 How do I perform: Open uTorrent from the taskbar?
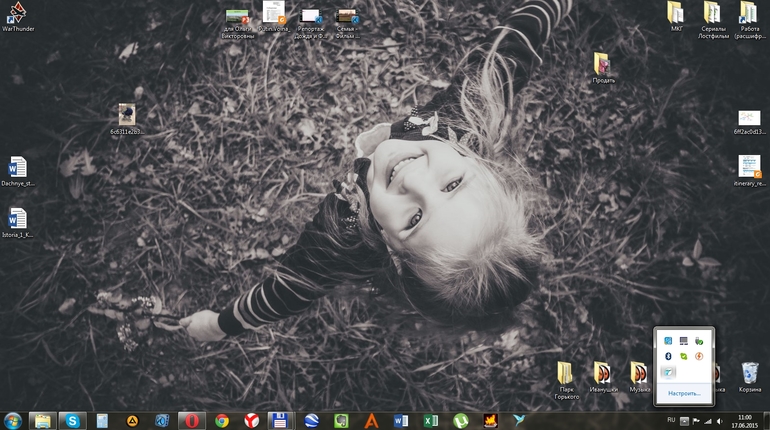click(461, 421)
